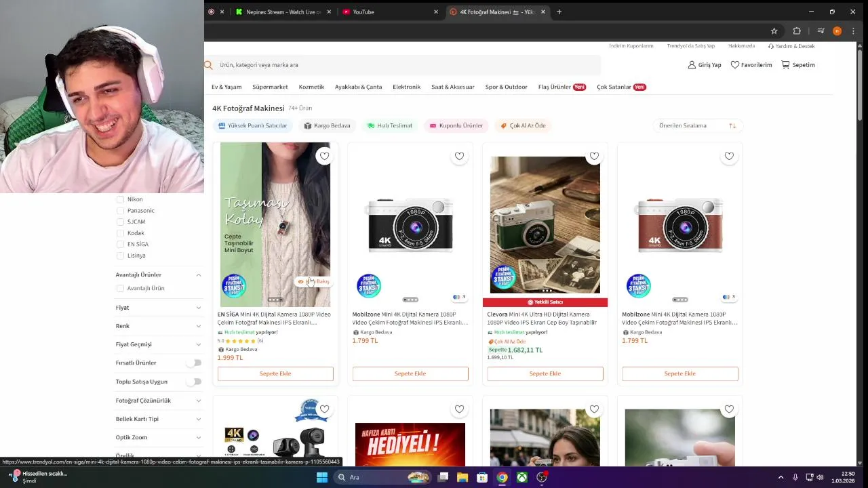Open Favorilerim favorites page

[751, 65]
